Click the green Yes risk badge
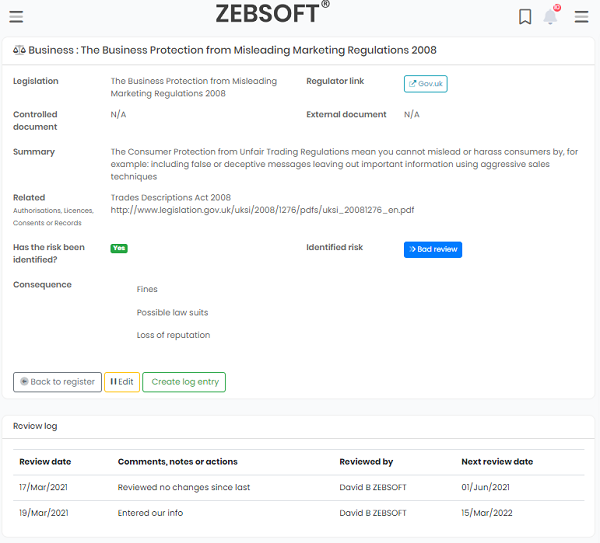This screenshot has height=543, width=600. 119,248
